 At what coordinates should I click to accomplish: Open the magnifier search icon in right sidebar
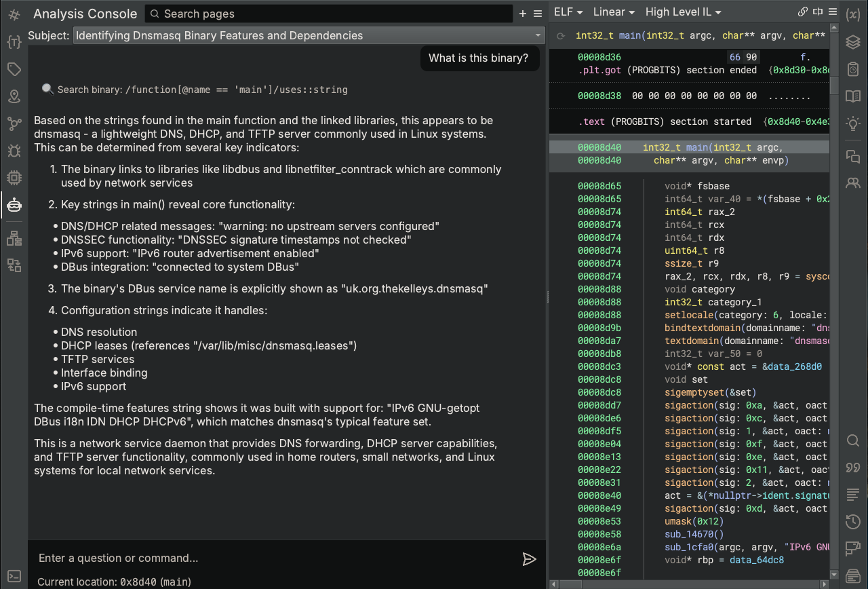pyautogui.click(x=853, y=440)
